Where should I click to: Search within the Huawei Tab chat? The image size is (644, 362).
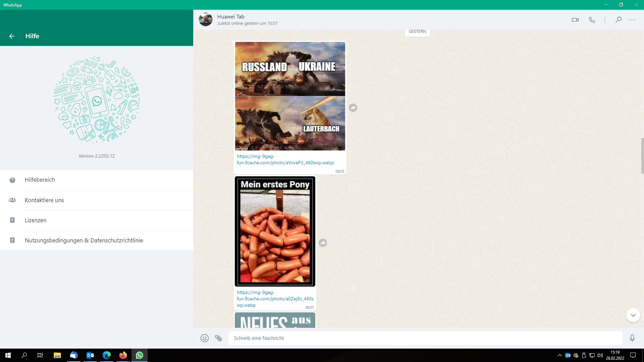point(619,20)
